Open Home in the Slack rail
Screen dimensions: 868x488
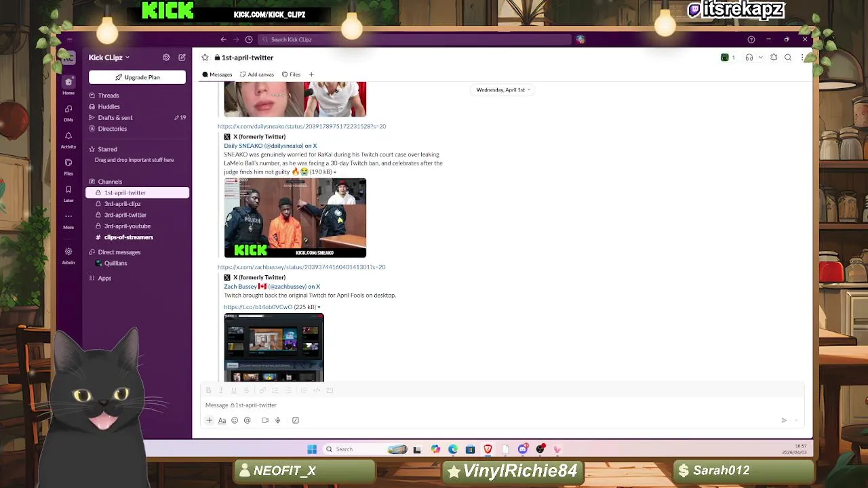68,85
